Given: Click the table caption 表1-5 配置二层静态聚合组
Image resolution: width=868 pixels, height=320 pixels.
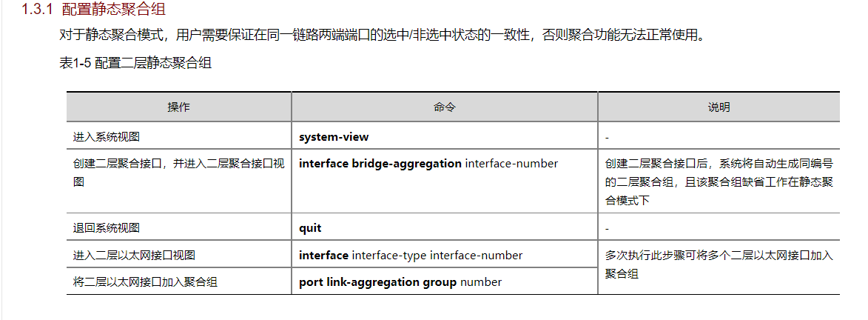Looking at the screenshot, I should [x=135, y=64].
